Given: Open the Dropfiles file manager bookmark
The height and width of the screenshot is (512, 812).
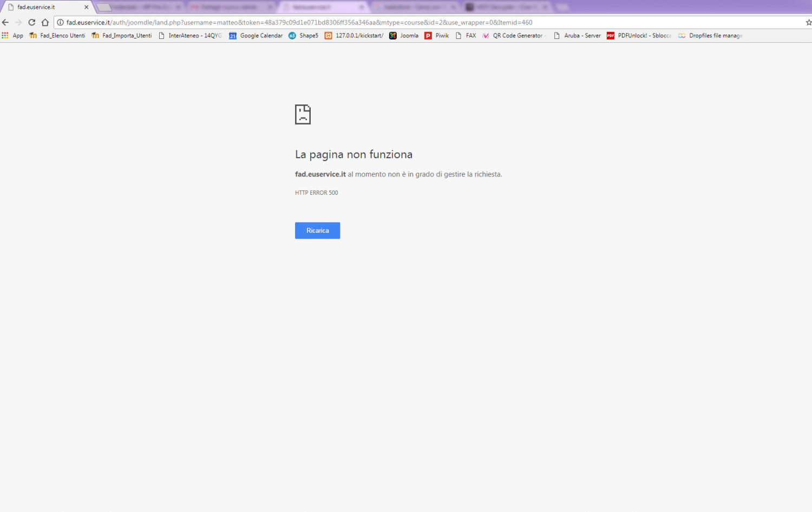Looking at the screenshot, I should (710, 36).
